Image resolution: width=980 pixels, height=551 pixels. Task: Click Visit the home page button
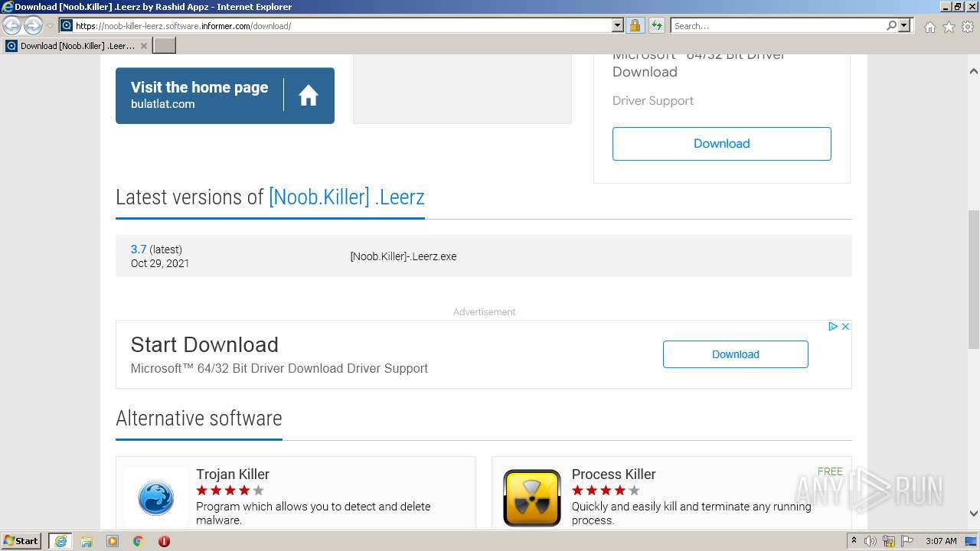point(225,96)
